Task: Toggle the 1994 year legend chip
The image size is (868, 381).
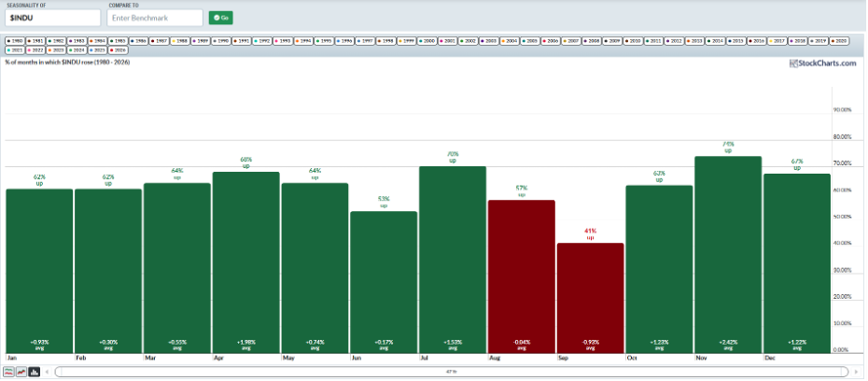Action: pyautogui.click(x=303, y=41)
